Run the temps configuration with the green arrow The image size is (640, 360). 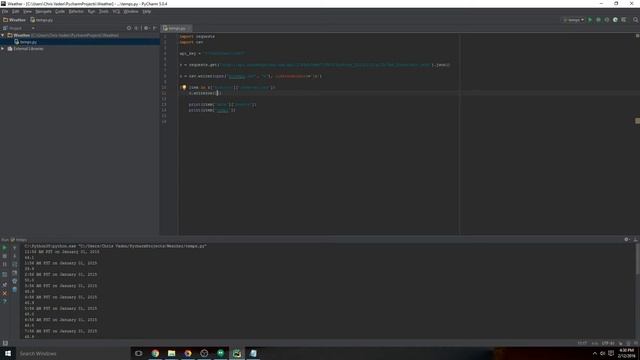click(590, 20)
